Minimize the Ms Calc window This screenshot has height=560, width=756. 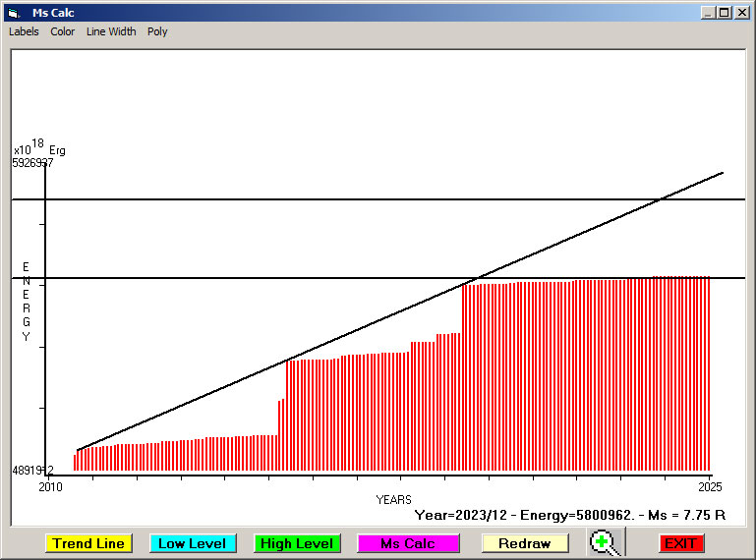[708, 13]
